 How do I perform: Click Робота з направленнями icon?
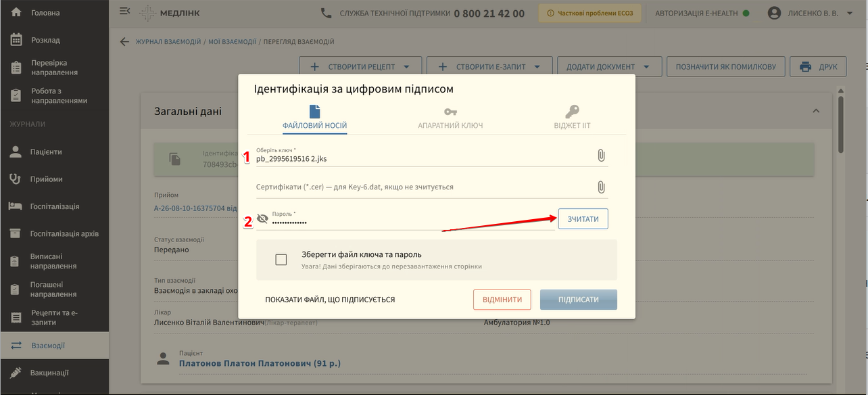pos(16,96)
